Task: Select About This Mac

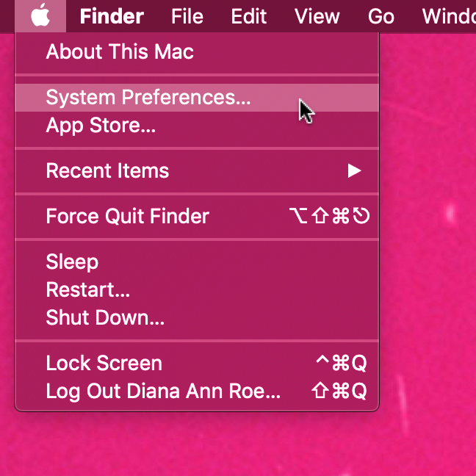Action: 120,52
